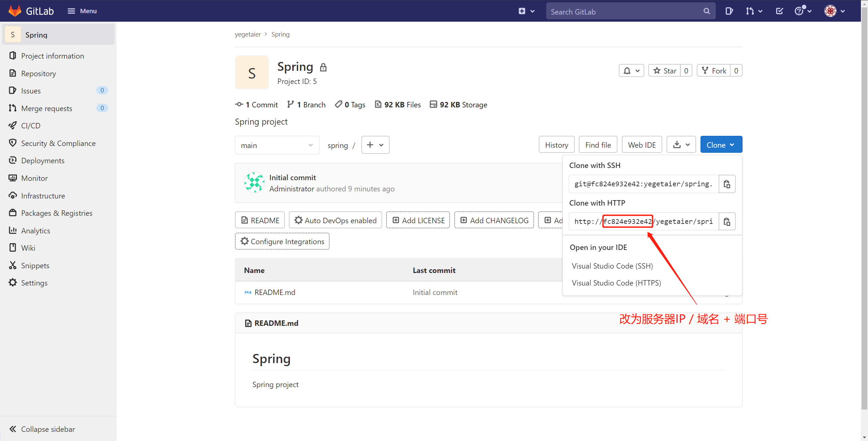The height and width of the screenshot is (441, 868).
Task: Toggle the Clone dropdown button
Action: pyautogui.click(x=721, y=145)
